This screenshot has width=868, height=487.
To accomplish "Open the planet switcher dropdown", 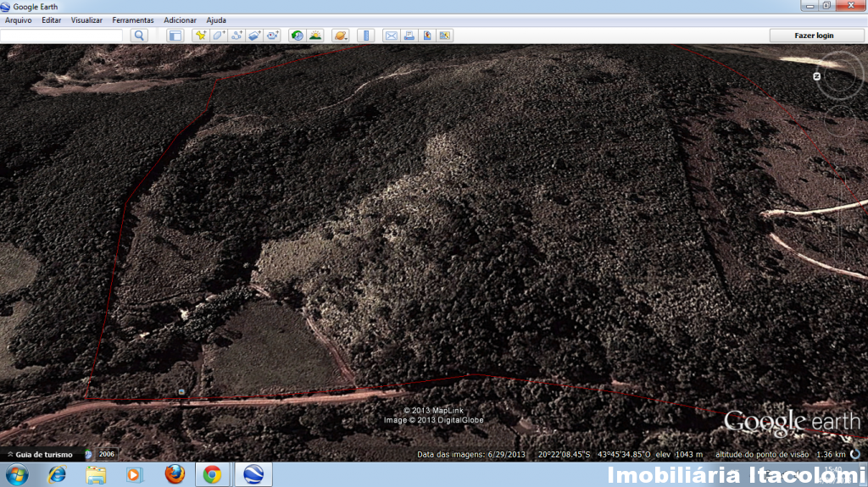I will [x=341, y=36].
